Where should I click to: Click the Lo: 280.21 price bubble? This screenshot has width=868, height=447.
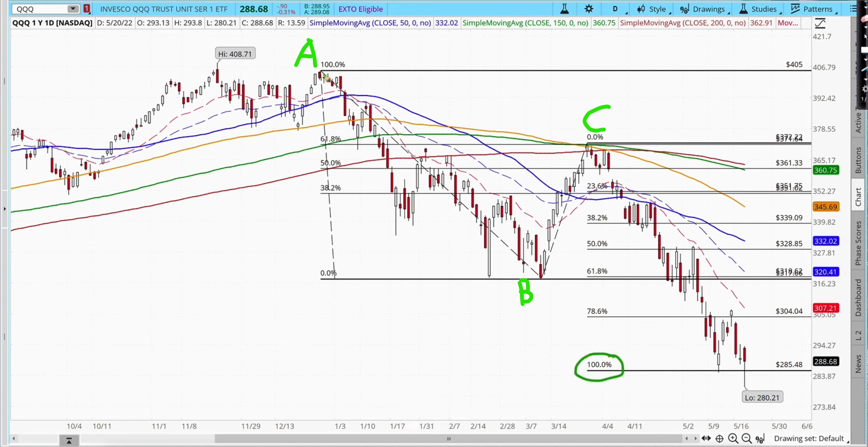coord(762,397)
